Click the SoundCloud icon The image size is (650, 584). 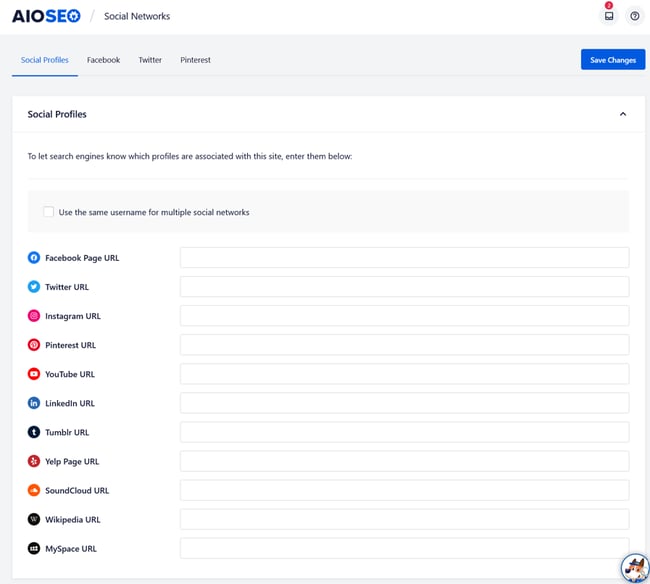click(34, 490)
